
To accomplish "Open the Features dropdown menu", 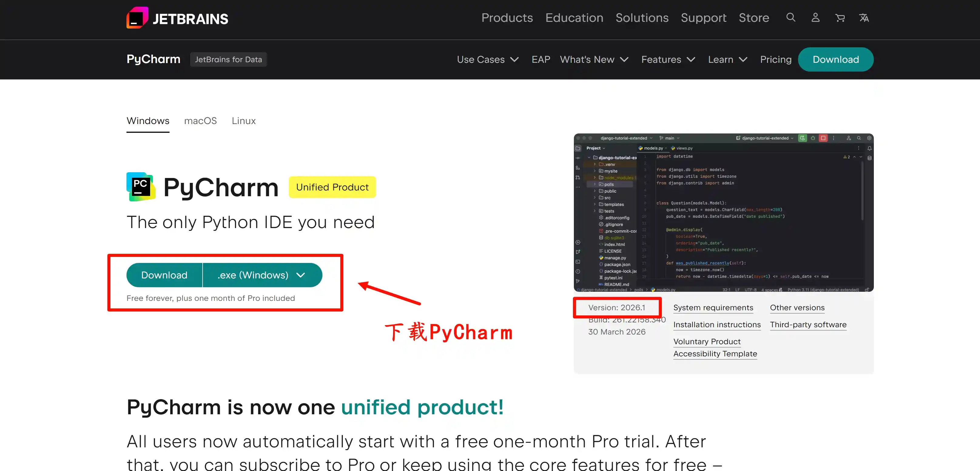I will 668,59.
